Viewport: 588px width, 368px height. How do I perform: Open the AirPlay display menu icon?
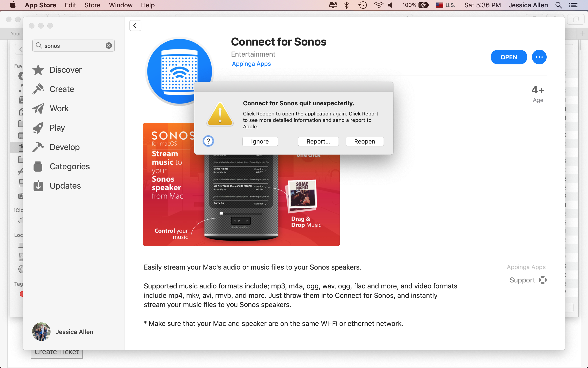point(333,5)
